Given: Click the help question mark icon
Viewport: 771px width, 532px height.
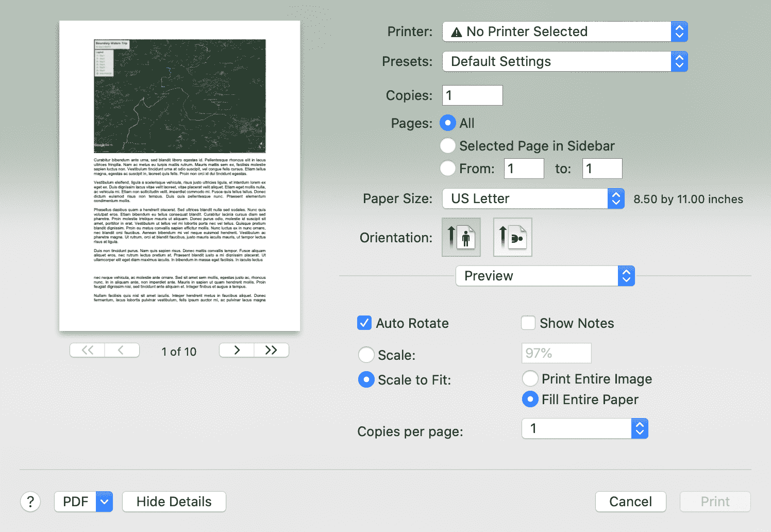Looking at the screenshot, I should tap(30, 502).
